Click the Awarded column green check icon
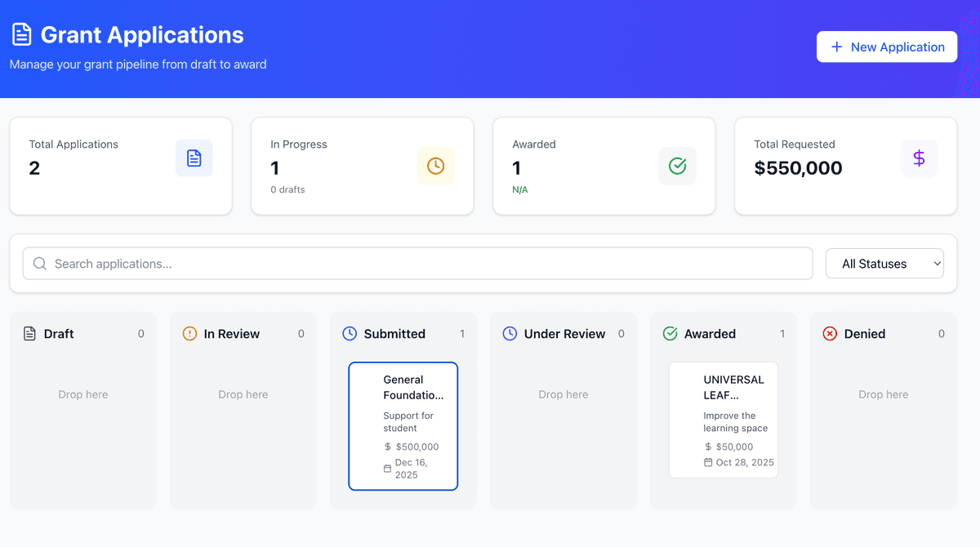Image resolution: width=980 pixels, height=547 pixels. point(670,334)
